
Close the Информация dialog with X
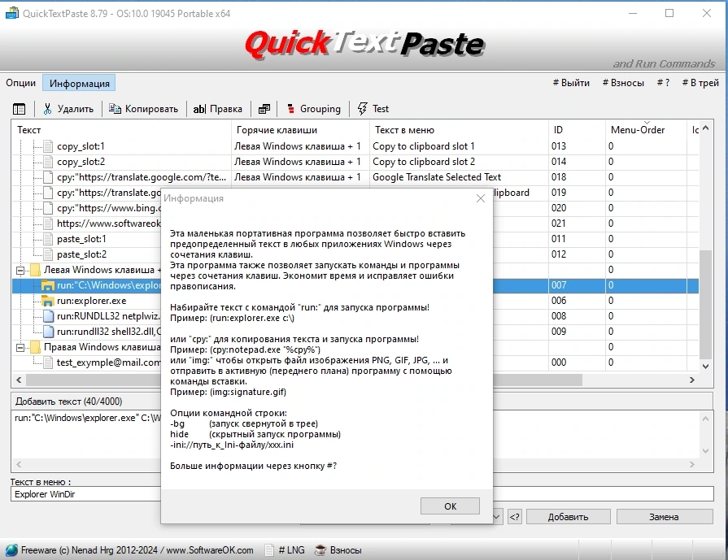(481, 198)
